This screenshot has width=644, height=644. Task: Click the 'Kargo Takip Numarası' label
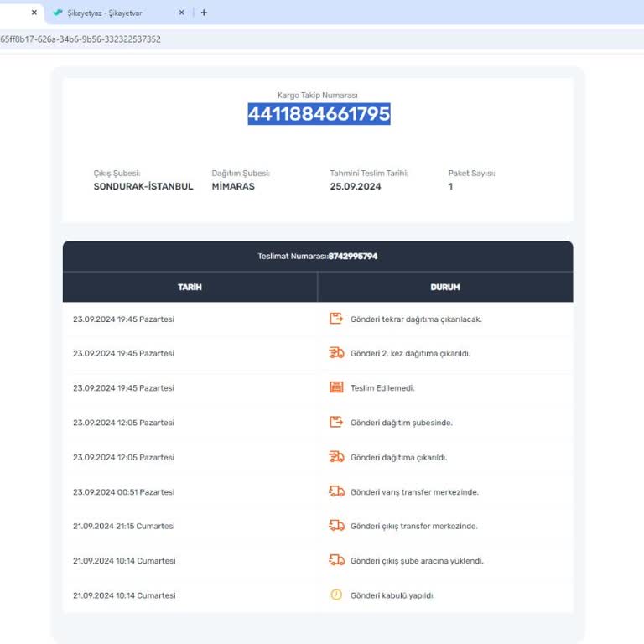click(318, 96)
